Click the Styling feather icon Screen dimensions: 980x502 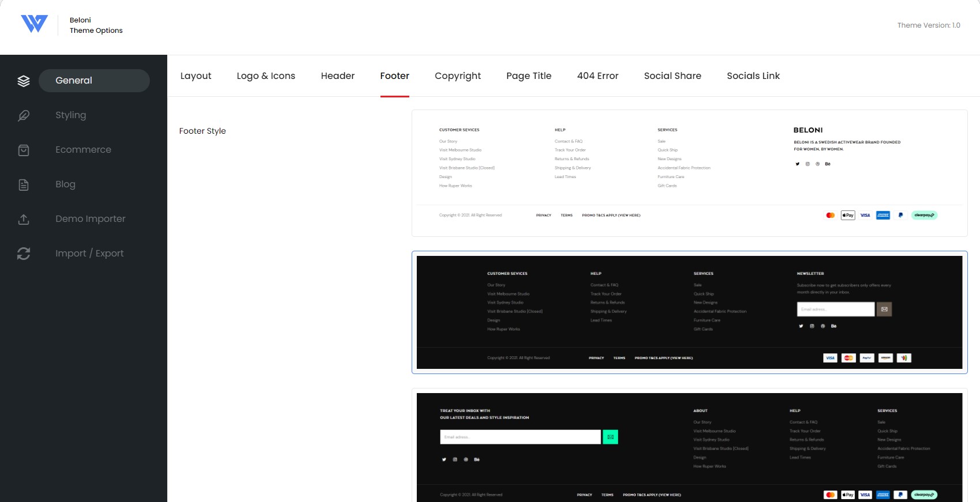pyautogui.click(x=24, y=115)
